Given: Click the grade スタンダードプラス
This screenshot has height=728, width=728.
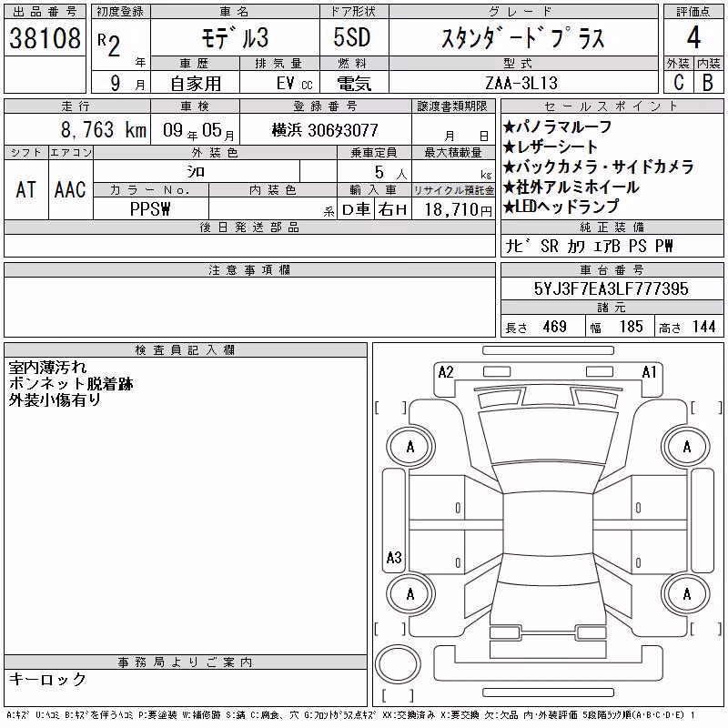Looking at the screenshot, I should coord(523,38).
